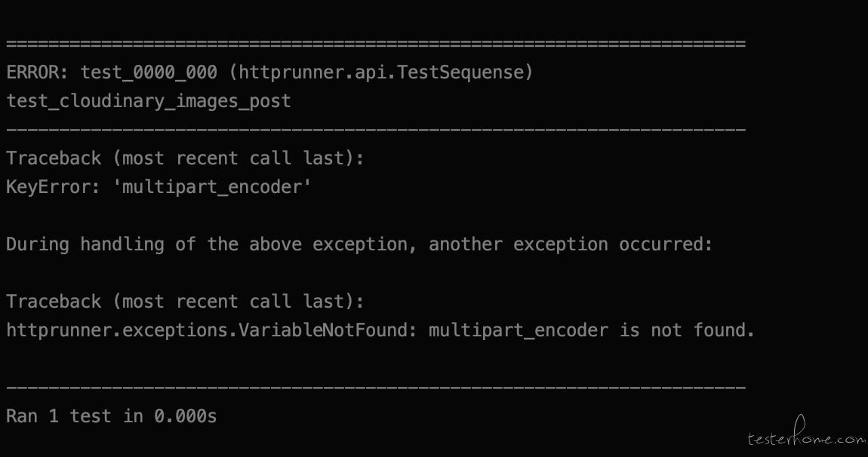Click 'During handling of the above exception' line
This screenshot has height=457, width=868.
359,244
